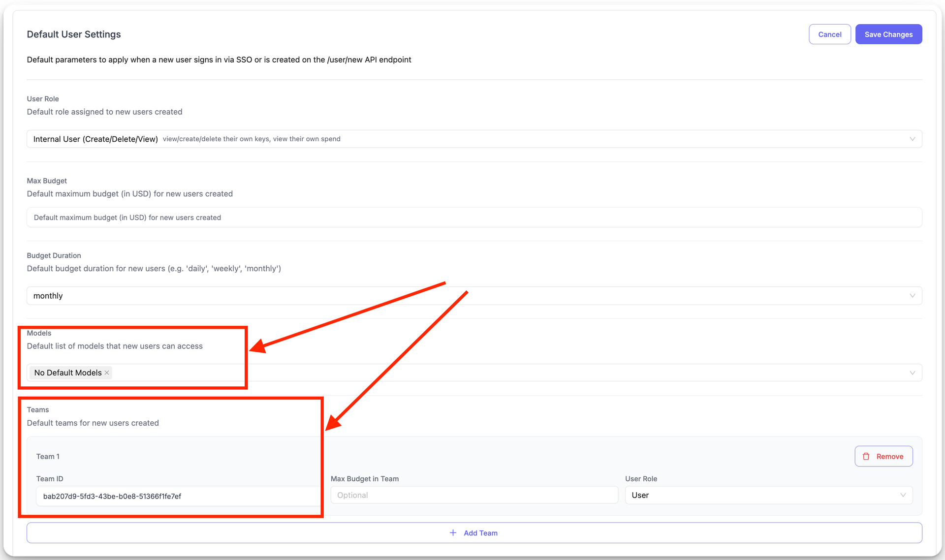Open the 'monthly' Budget Duration selector
945x560 pixels.
click(x=472, y=296)
